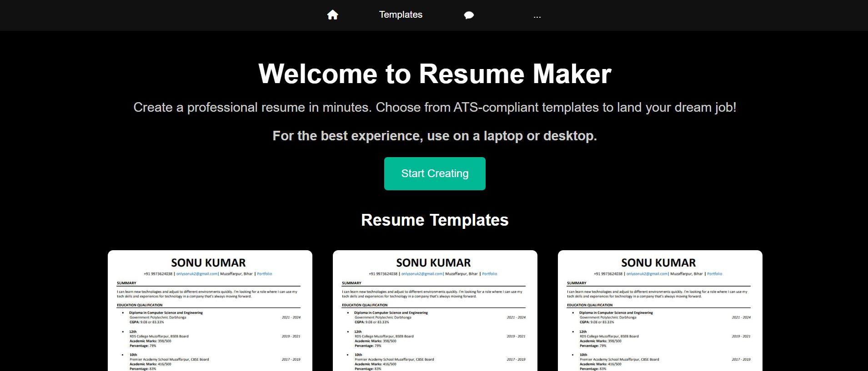Open the chat bubble feedback icon
The image size is (868, 371).
(469, 15)
